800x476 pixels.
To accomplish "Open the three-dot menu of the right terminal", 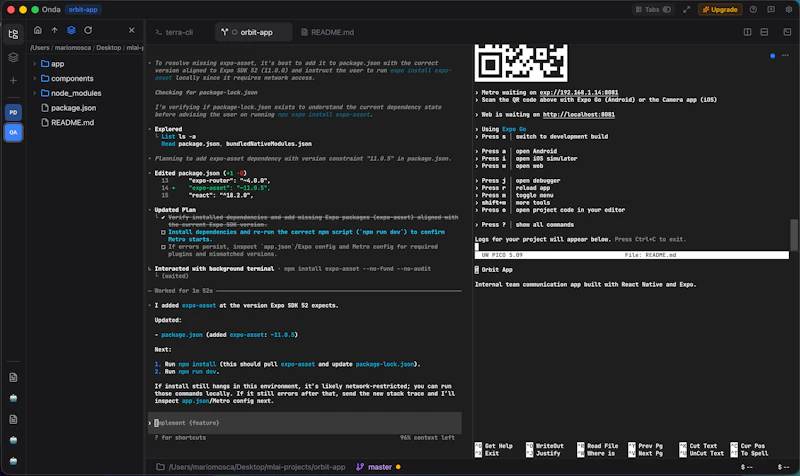I will 785,55.
